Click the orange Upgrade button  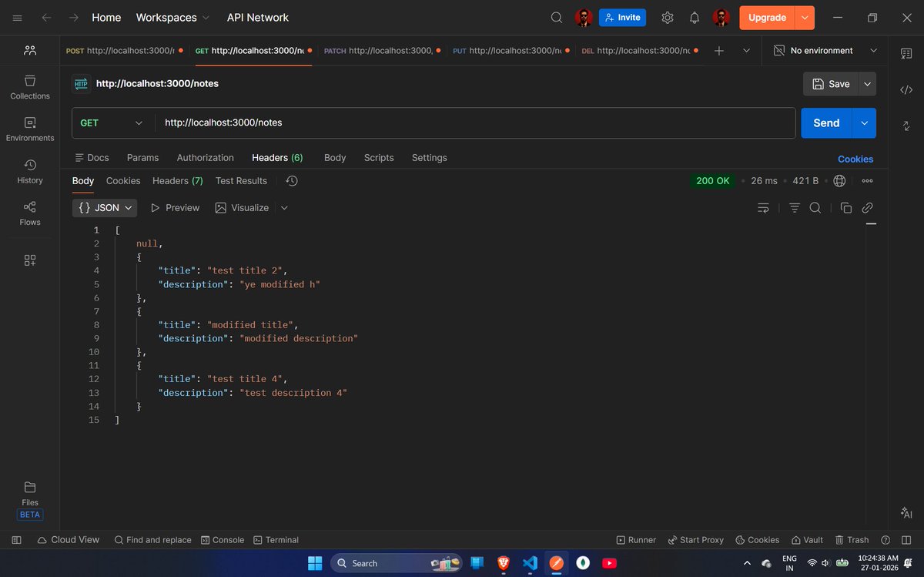tap(768, 17)
